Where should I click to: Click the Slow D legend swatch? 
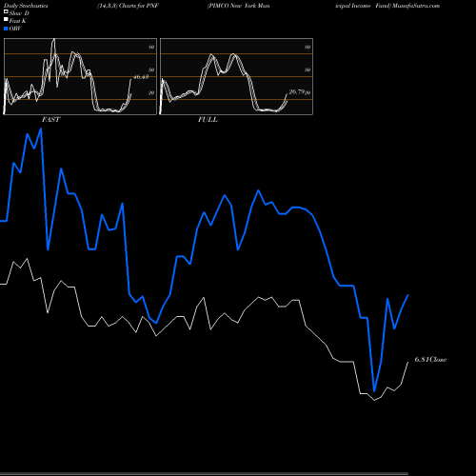coord(6,12)
